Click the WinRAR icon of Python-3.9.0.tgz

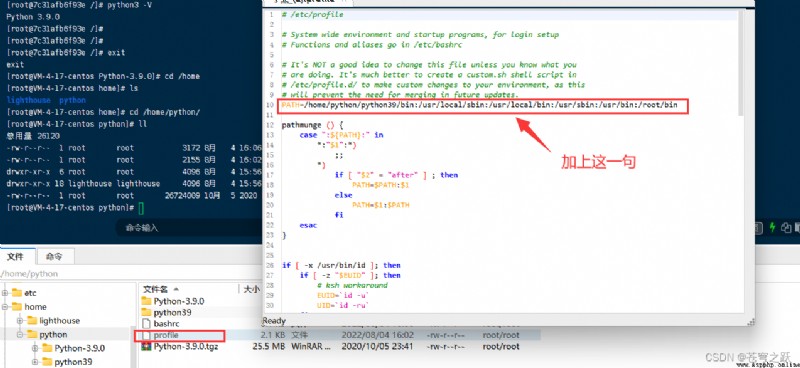146,346
